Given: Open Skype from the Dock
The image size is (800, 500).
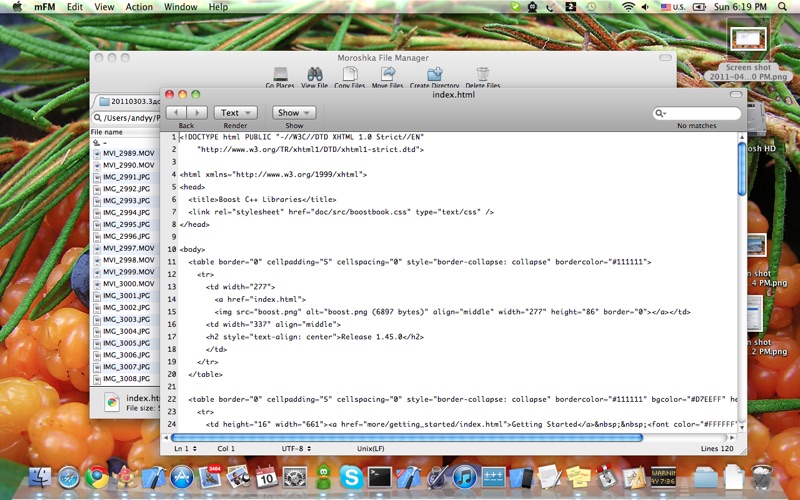Looking at the screenshot, I should pyautogui.click(x=349, y=477).
